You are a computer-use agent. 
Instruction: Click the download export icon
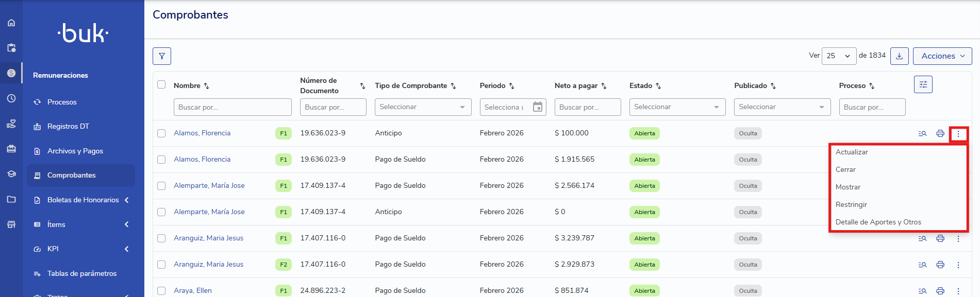(x=899, y=56)
